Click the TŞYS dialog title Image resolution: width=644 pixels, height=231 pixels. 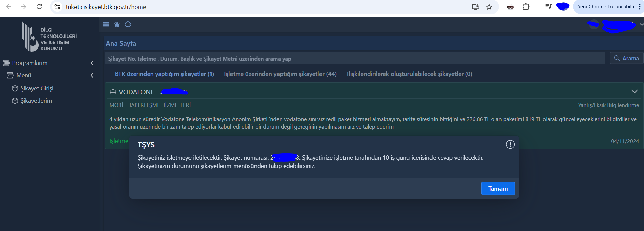click(x=146, y=145)
